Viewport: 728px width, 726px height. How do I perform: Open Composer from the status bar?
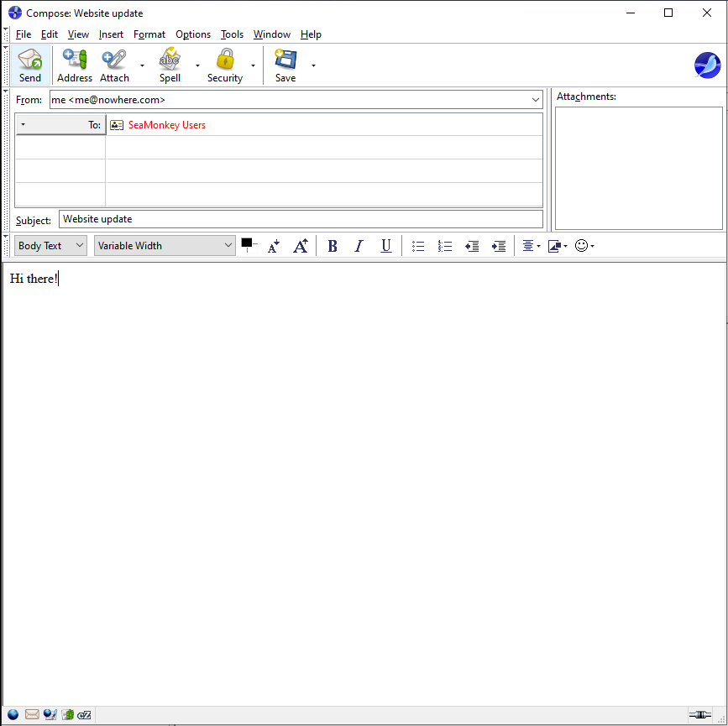(50, 714)
